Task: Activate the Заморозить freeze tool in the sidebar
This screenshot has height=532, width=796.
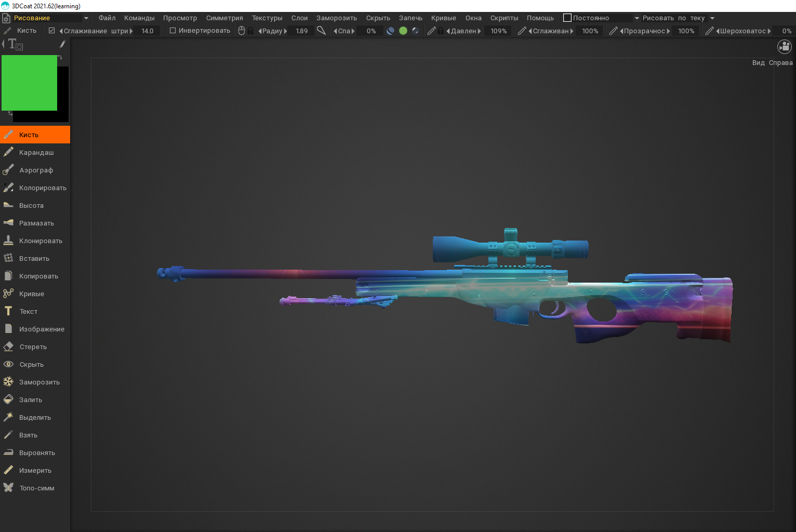Action: tap(35, 382)
